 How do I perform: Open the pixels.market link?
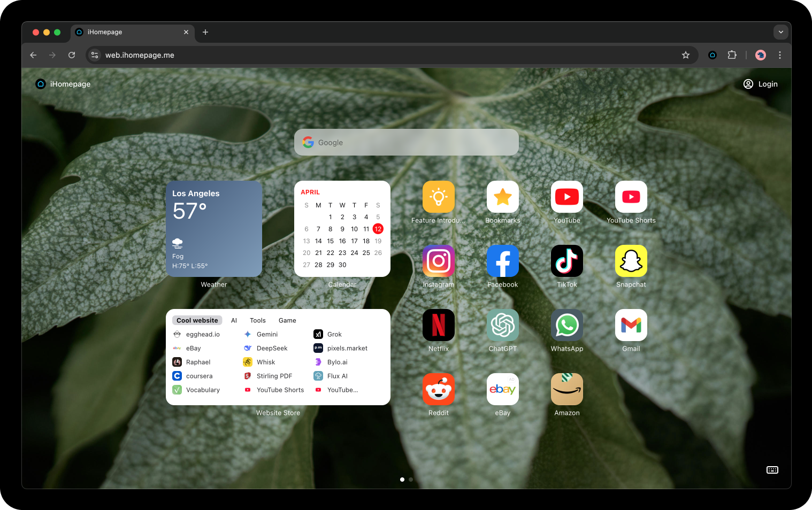341,348
